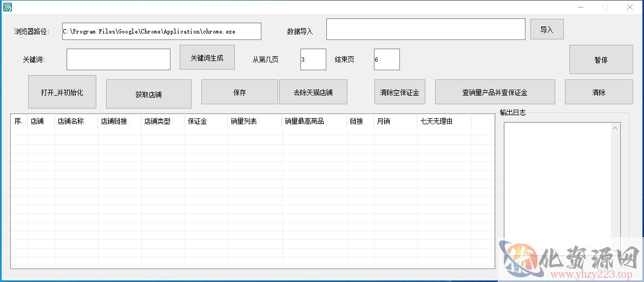
Task: Click the 清除空保证金 button
Action: click(399, 92)
